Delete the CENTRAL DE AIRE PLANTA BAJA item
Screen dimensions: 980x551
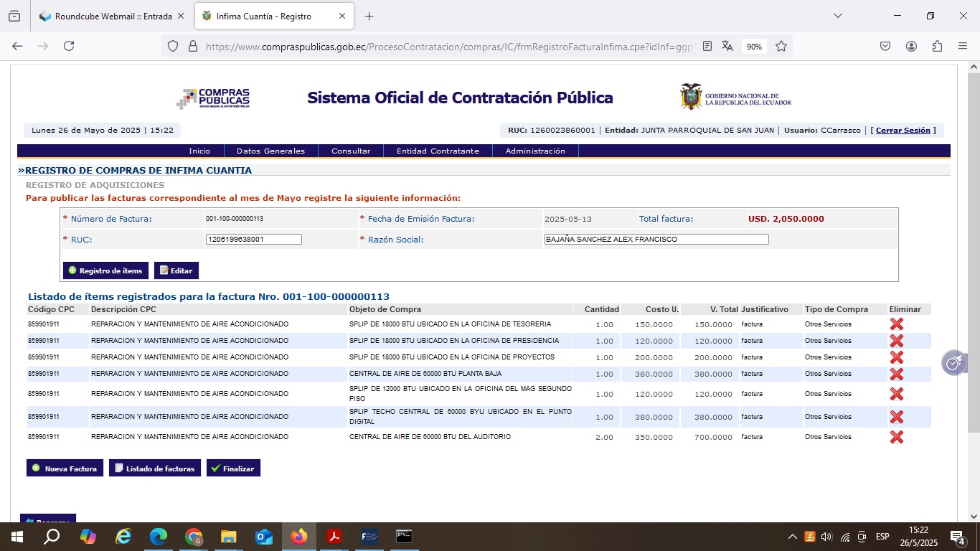pyautogui.click(x=896, y=374)
